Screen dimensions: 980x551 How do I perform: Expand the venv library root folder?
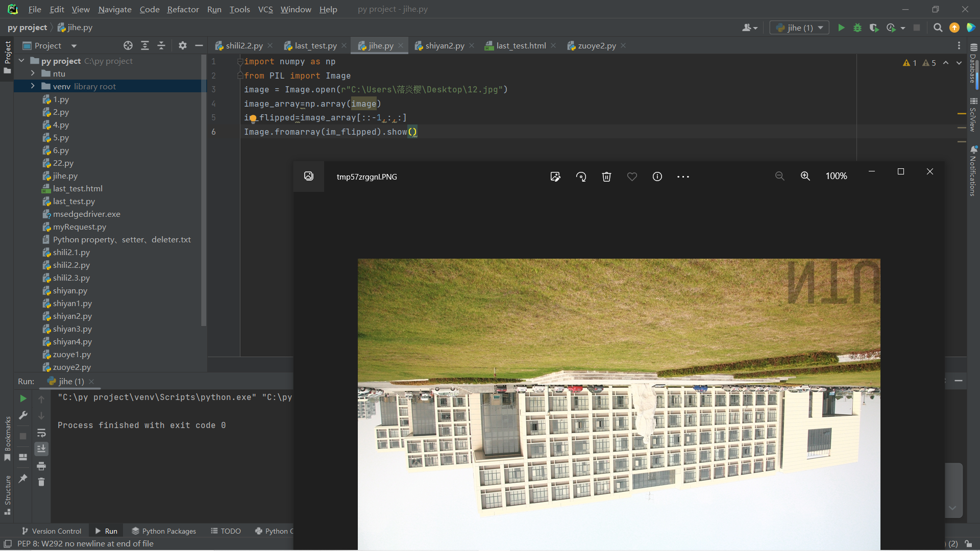click(x=33, y=86)
